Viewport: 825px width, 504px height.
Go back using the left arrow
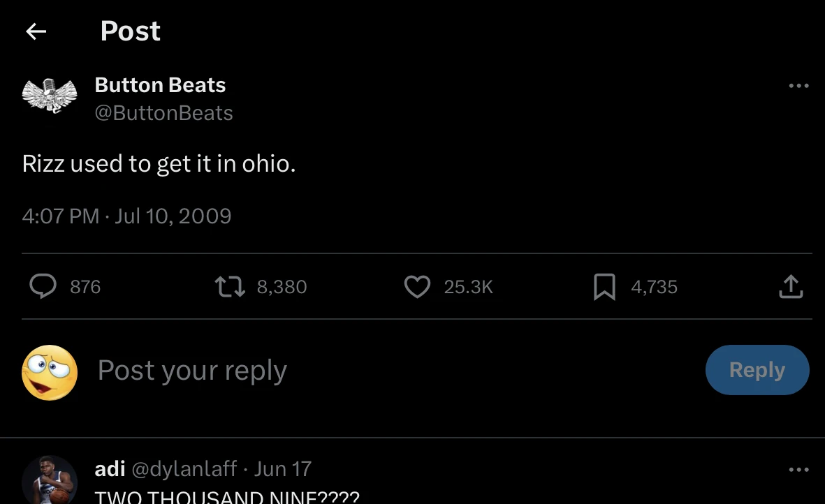point(36,31)
